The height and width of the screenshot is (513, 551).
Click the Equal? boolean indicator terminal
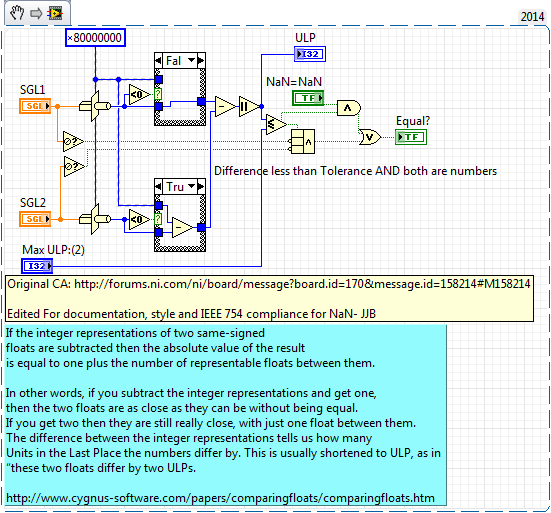pos(411,137)
